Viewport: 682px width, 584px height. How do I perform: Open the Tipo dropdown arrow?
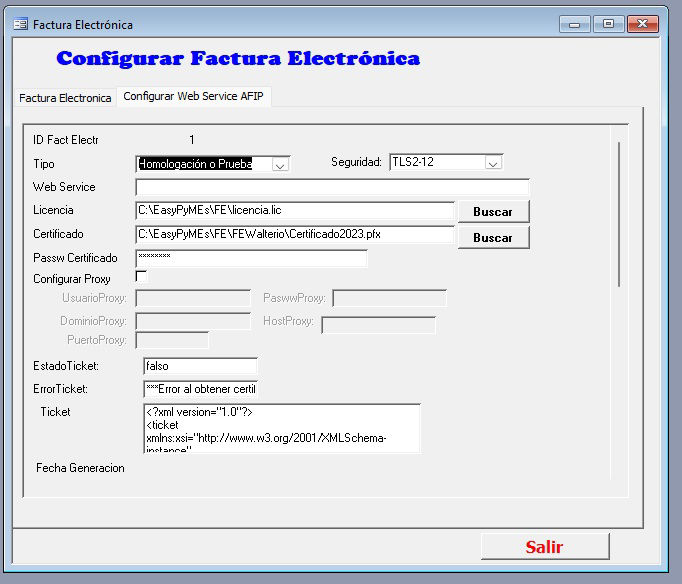pos(280,164)
